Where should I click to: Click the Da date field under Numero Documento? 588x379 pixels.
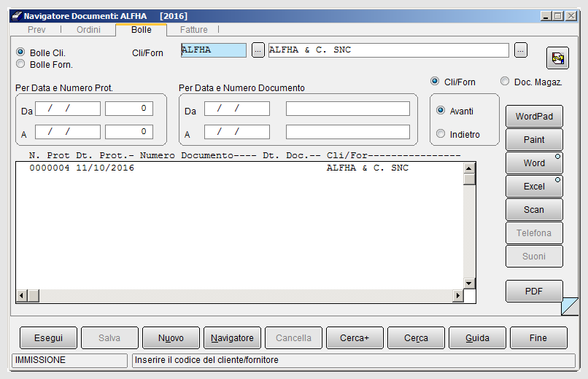pyautogui.click(x=237, y=109)
